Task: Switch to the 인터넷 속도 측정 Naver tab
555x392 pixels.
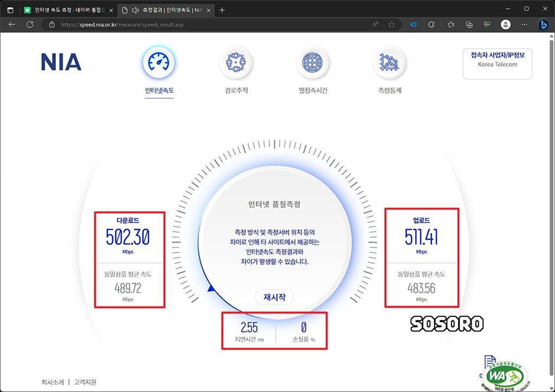Action: [68, 10]
